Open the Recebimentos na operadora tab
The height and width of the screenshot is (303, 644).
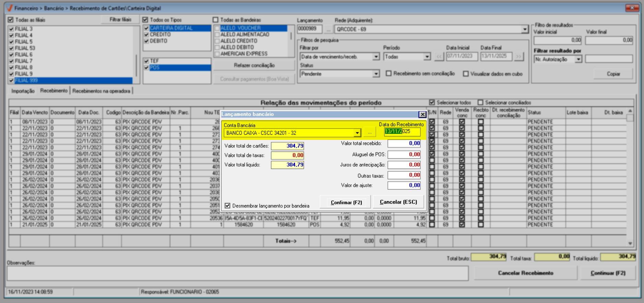tap(101, 91)
